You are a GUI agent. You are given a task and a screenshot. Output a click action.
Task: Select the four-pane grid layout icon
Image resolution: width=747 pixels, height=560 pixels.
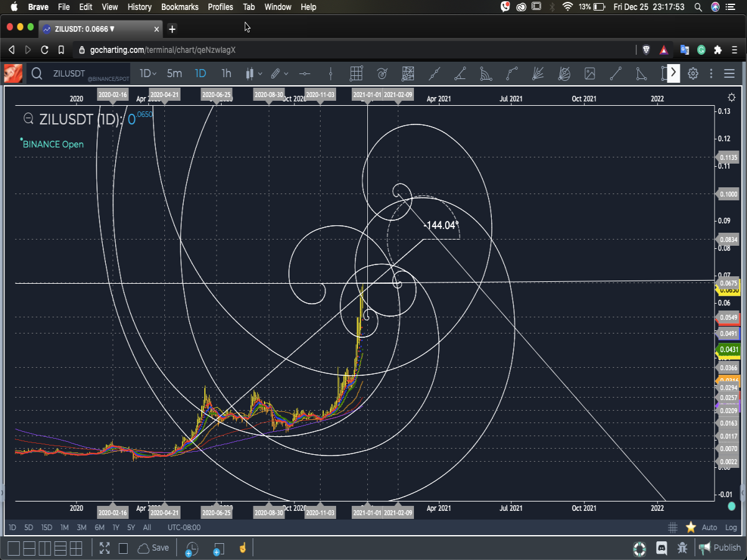[x=76, y=548]
